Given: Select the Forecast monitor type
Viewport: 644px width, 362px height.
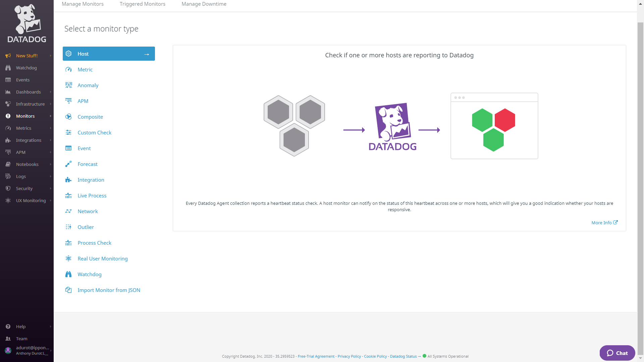Looking at the screenshot, I should click(x=88, y=164).
